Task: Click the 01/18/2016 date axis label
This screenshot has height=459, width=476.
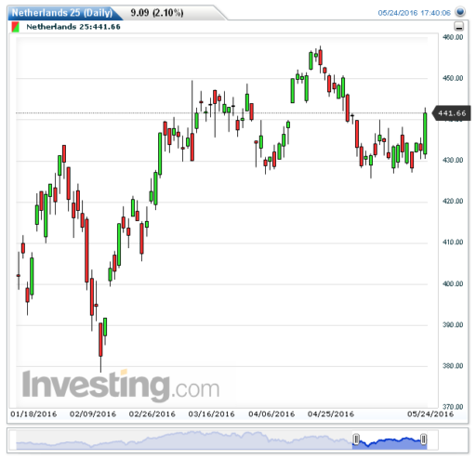Action: [x=33, y=414]
